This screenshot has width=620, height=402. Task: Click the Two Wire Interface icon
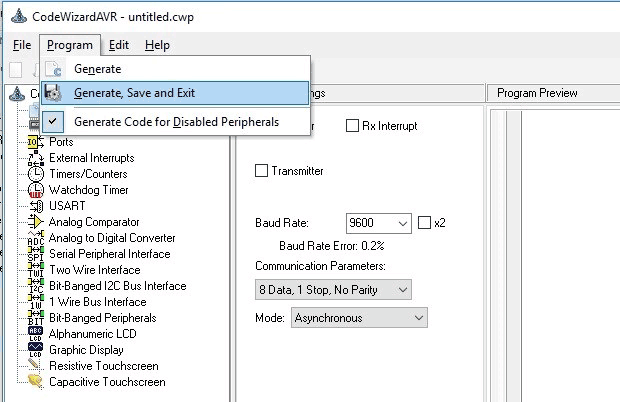click(36, 270)
